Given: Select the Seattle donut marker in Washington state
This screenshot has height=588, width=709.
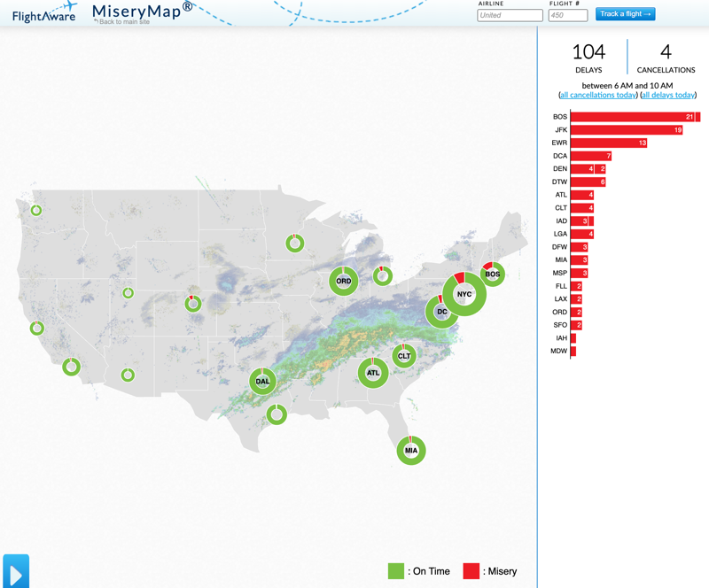Looking at the screenshot, I should (36, 210).
